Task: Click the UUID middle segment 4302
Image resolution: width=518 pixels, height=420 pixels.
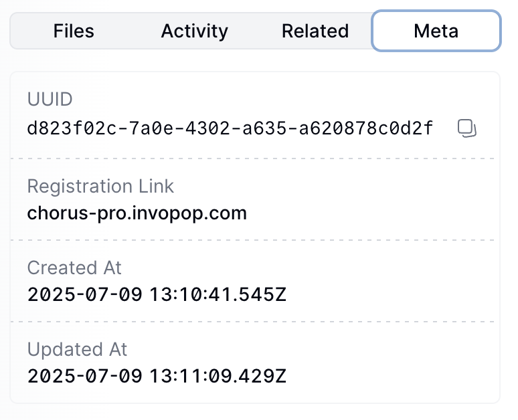Action: click(207, 128)
